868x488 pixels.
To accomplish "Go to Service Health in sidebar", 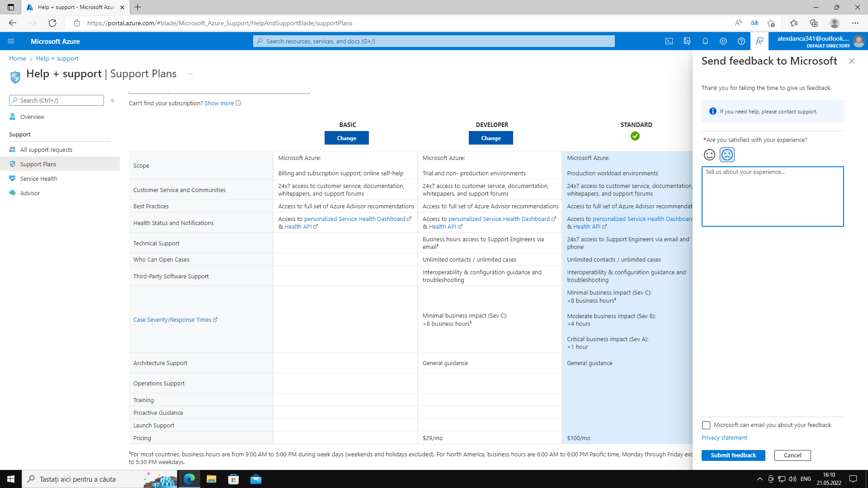I will pyautogui.click(x=39, y=179).
